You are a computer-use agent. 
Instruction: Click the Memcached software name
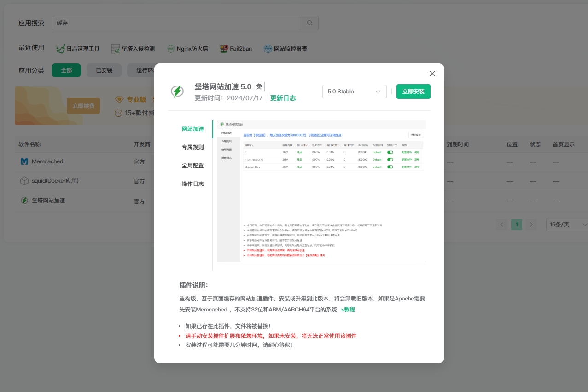pyautogui.click(x=47, y=161)
